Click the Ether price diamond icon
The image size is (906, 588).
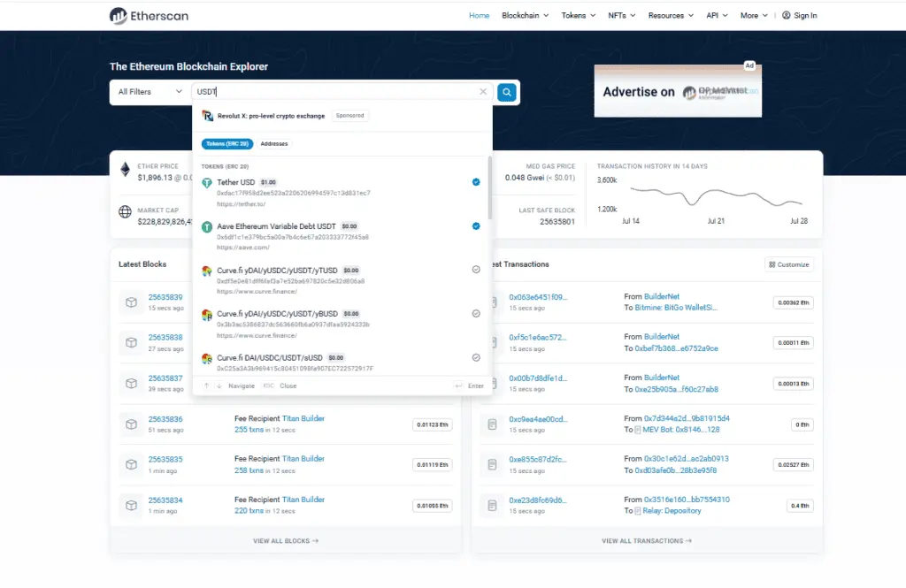coord(125,169)
